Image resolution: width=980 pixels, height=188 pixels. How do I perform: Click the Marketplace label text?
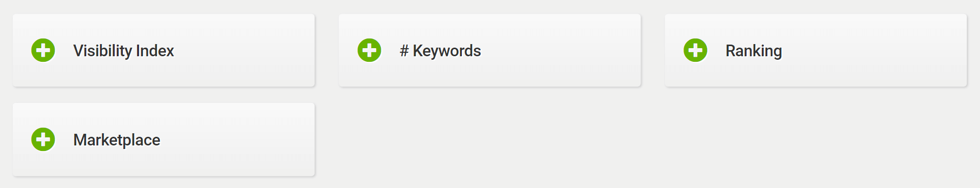[x=117, y=140]
